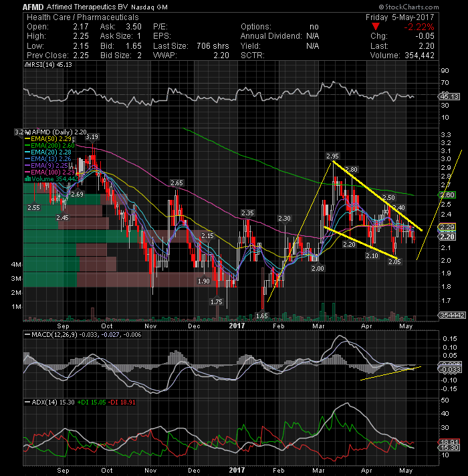Image resolution: width=468 pixels, height=476 pixels.
Task: Select the Affimed Therapeutics BV company name
Action: tap(88, 7)
